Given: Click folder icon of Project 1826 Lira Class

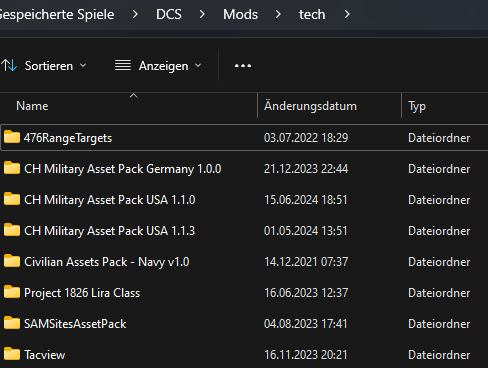Looking at the screenshot, I should click(x=12, y=292).
